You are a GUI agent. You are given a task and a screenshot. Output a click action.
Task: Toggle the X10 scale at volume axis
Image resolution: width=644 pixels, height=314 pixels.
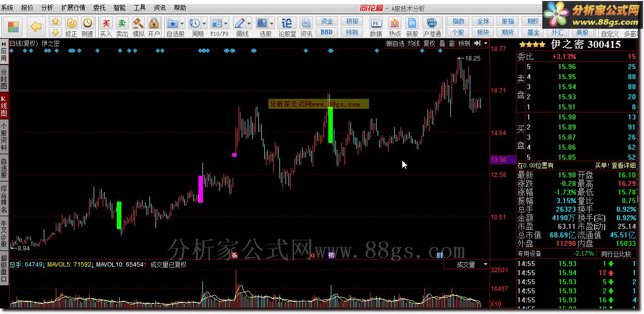[x=496, y=304]
